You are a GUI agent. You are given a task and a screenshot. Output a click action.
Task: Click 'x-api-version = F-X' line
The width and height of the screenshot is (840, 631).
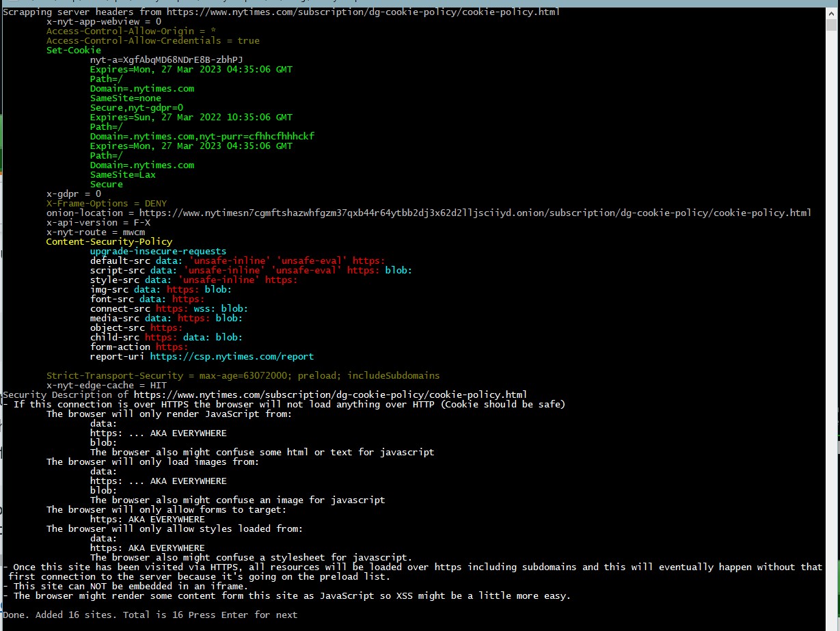click(x=98, y=222)
